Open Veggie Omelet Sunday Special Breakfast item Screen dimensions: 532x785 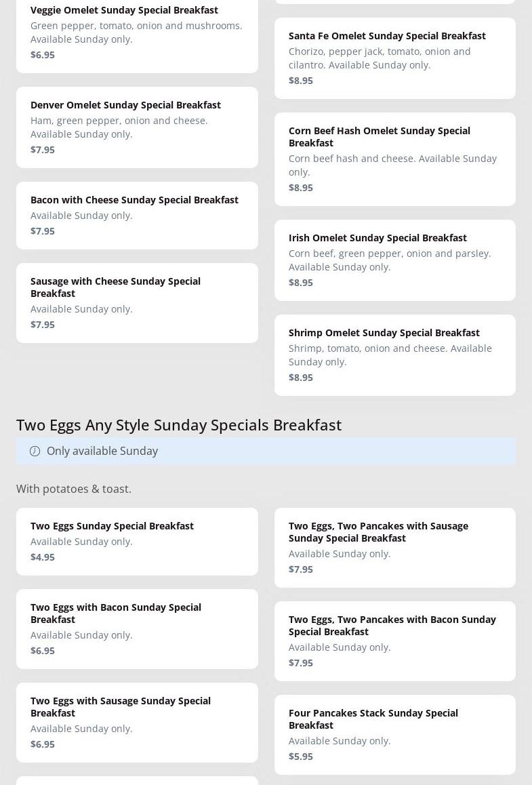[124, 10]
